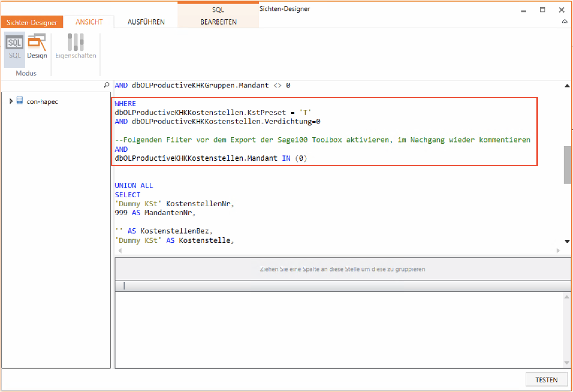
Task: Maximize the Sichten-Designer window
Action: 542,10
